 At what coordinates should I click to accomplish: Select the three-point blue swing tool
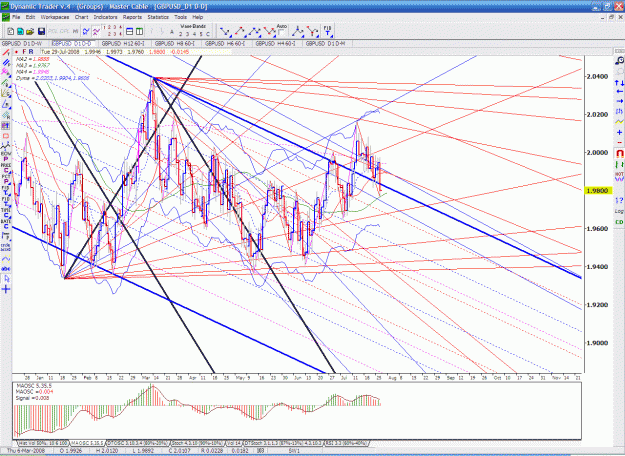(x=255, y=31)
